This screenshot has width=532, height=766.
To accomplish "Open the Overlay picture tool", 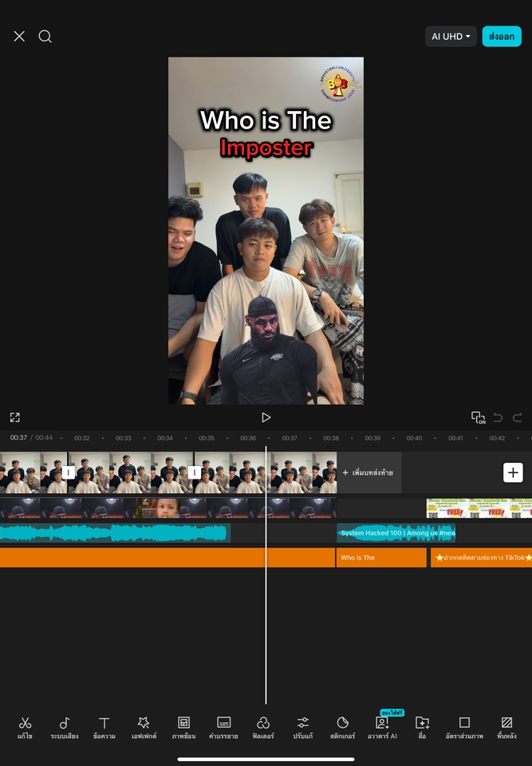I will (x=183, y=728).
